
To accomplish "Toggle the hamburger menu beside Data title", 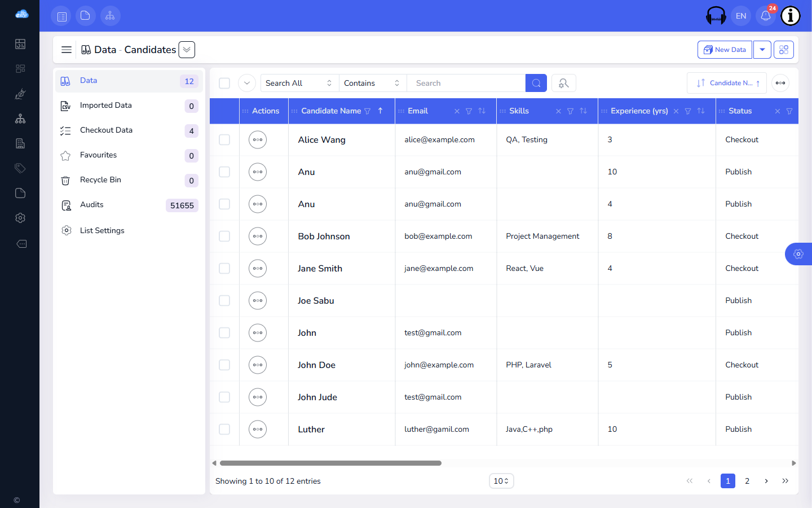I will [67, 50].
